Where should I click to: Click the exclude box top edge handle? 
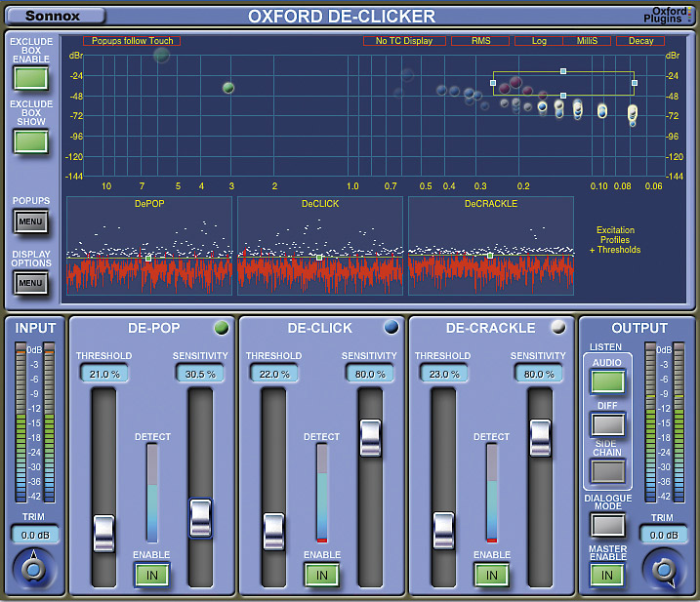[x=563, y=71]
